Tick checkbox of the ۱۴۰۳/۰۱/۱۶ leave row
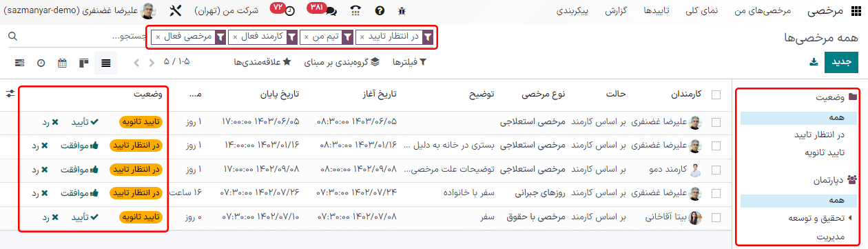Image resolution: width=868 pixels, height=249 pixels. [x=716, y=146]
